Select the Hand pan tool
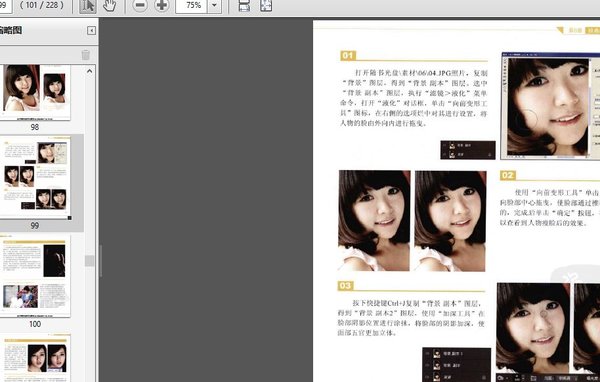Screen dimensions: 600x382 click(109, 5)
